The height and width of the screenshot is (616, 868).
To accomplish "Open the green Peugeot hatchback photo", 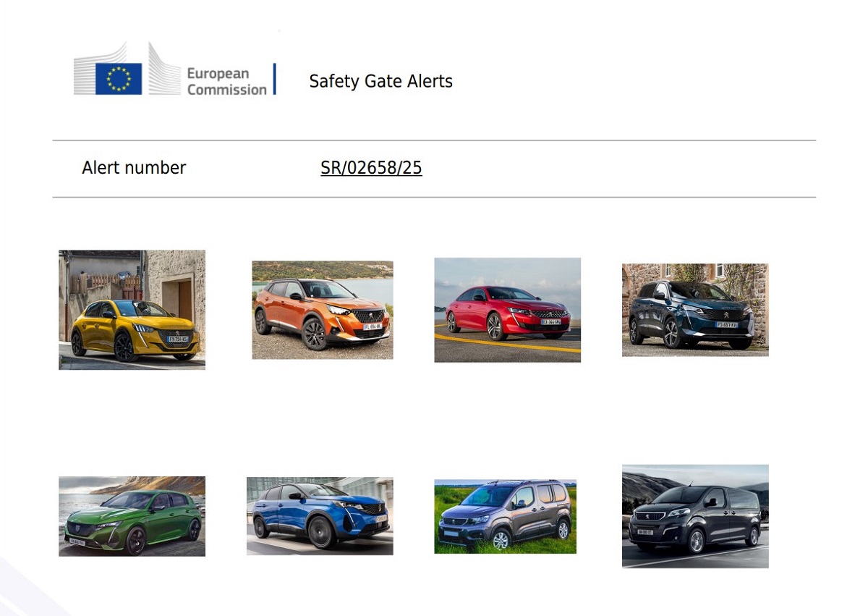I will [x=132, y=516].
